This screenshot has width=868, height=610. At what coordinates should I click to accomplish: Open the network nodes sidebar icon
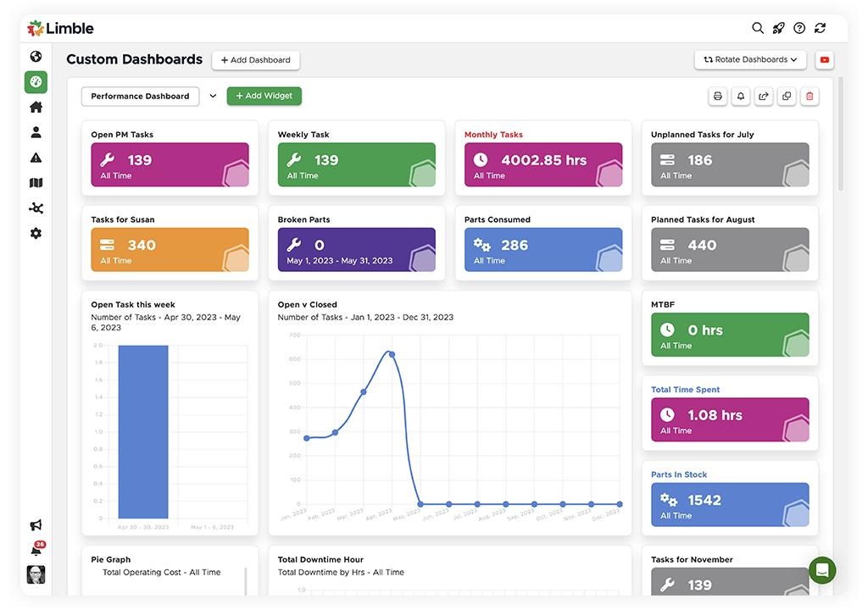[36, 208]
